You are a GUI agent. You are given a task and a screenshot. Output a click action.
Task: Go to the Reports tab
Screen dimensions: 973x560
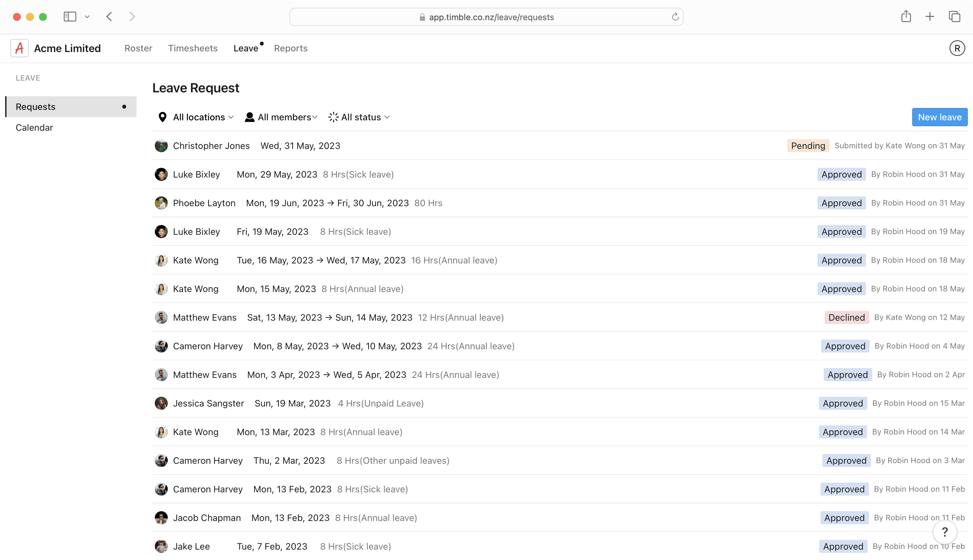tap(290, 48)
